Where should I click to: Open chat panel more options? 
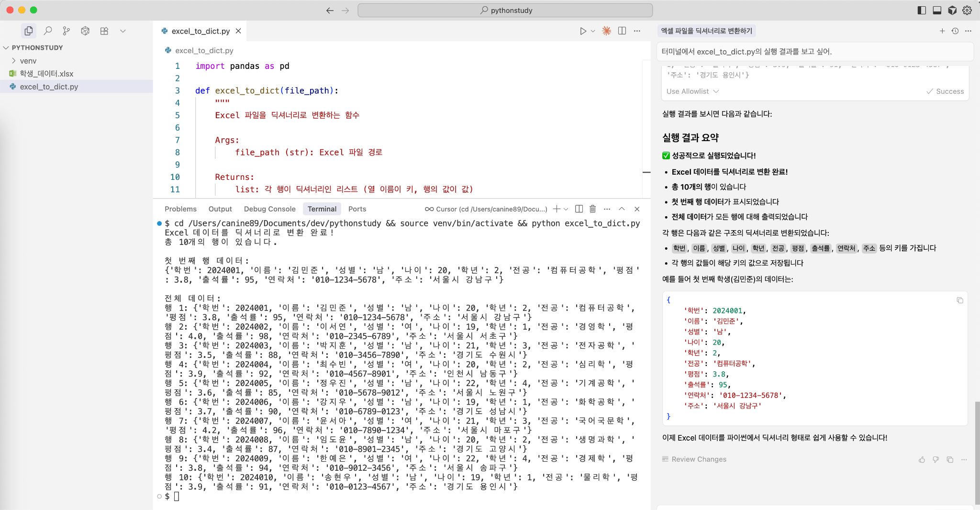(x=968, y=31)
